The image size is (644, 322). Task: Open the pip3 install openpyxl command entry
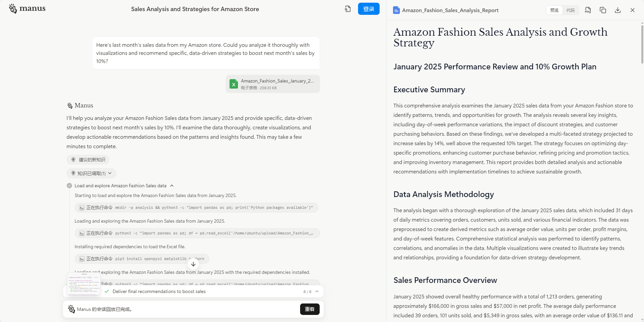pyautogui.click(x=142, y=259)
